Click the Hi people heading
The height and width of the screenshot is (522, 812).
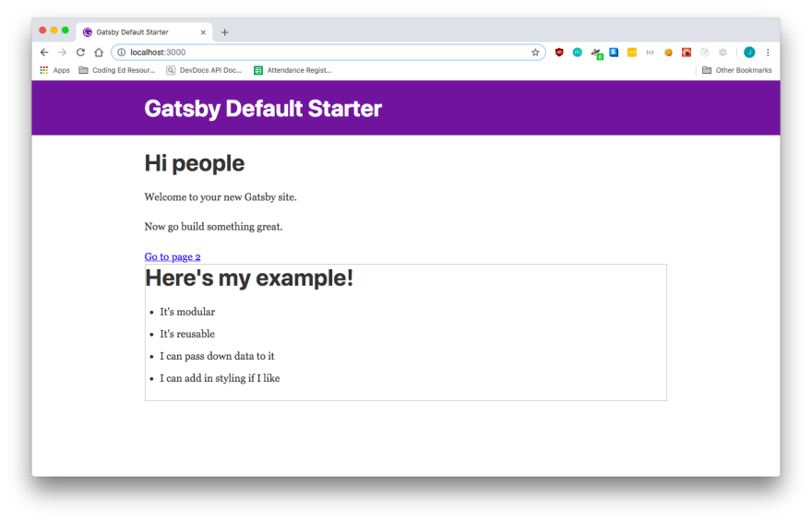[x=194, y=163]
